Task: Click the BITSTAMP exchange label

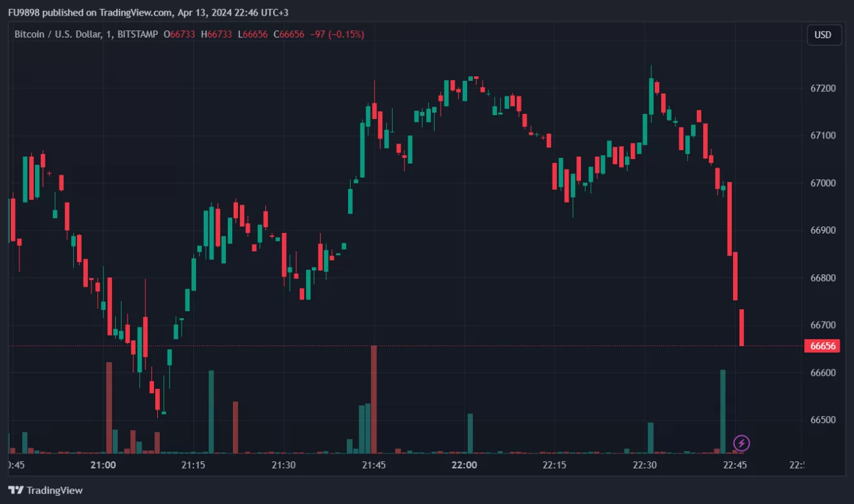Action: click(138, 34)
